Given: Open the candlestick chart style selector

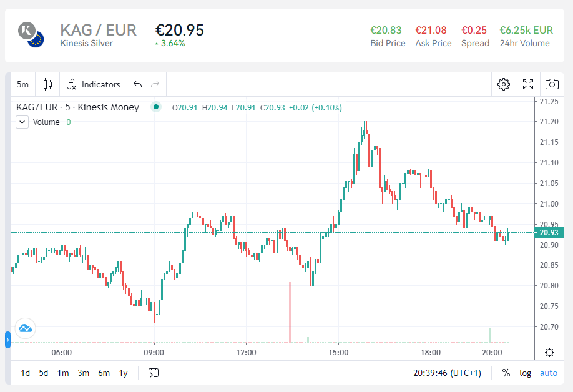Looking at the screenshot, I should pos(47,84).
